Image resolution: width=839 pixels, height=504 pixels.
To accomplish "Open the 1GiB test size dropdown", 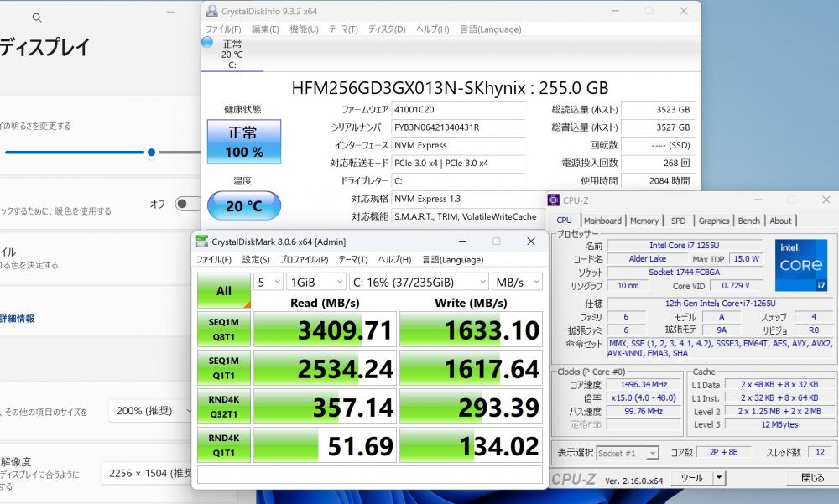I will [315, 282].
